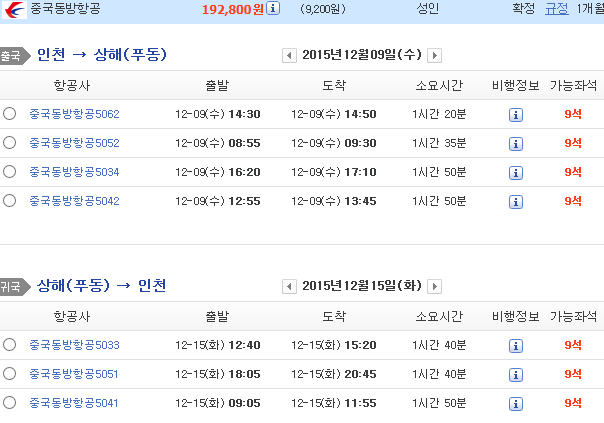This screenshot has width=604, height=423.
Task: Select radio button for flight 5062
Action: 9,114
